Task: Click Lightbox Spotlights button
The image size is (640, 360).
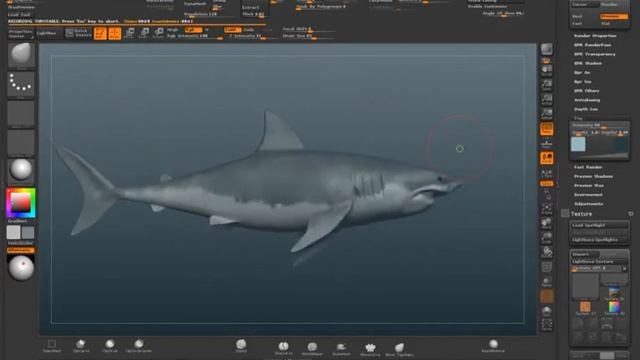Action: pyautogui.click(x=599, y=240)
